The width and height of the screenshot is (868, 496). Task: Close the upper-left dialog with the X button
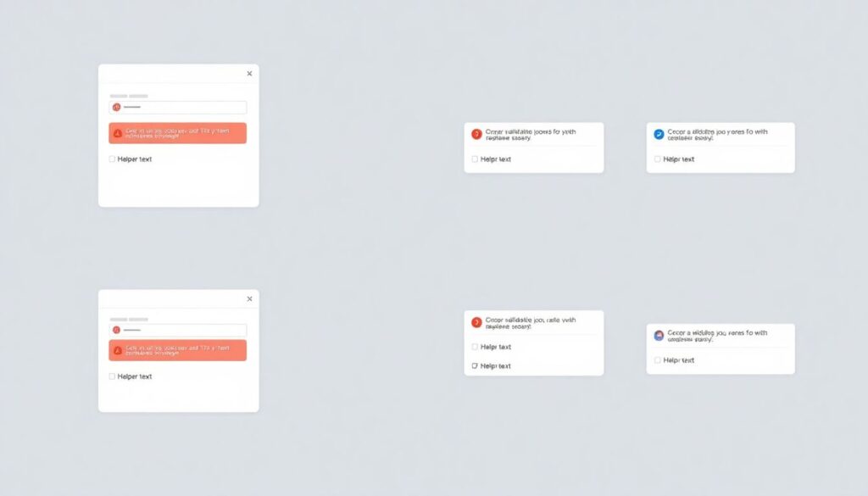coord(249,74)
